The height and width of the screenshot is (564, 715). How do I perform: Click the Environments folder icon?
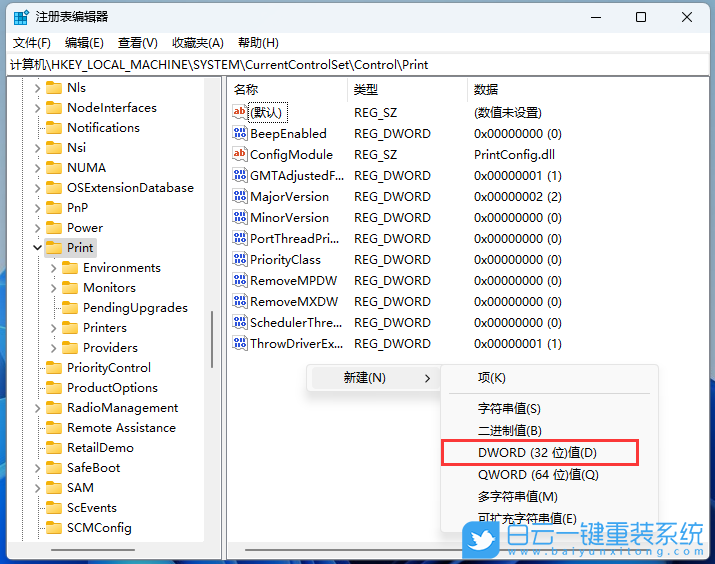70,268
